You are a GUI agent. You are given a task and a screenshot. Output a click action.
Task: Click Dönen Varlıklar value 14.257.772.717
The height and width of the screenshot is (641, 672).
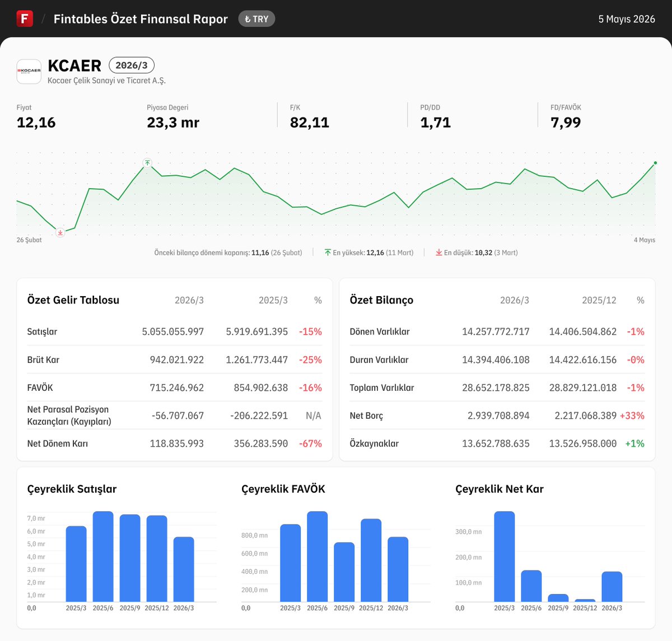pos(496,332)
